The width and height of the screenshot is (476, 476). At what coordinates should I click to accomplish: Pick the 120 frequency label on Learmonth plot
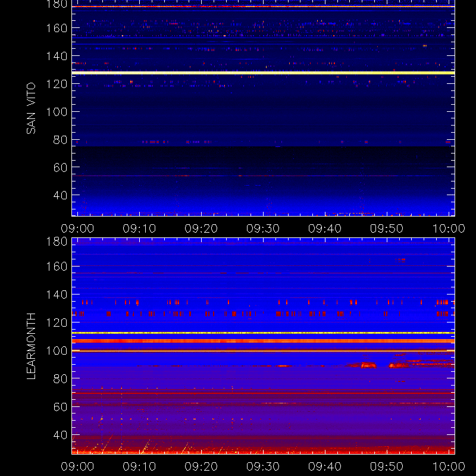pos(57,322)
